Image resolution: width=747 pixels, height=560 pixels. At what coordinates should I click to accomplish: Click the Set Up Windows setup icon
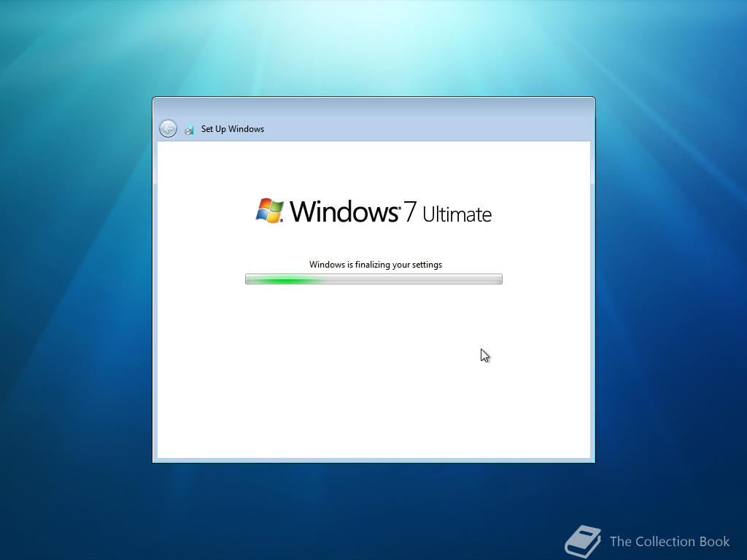(189, 130)
